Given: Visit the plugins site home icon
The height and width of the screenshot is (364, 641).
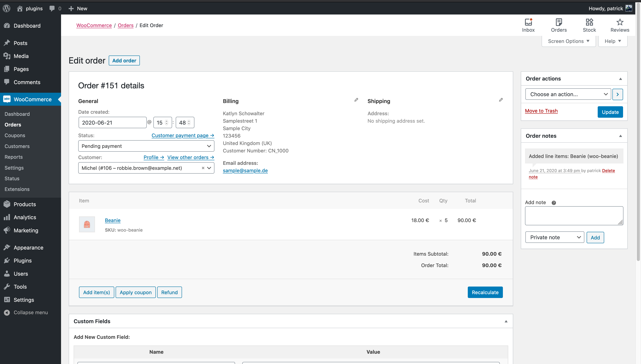Looking at the screenshot, I should (20, 8).
